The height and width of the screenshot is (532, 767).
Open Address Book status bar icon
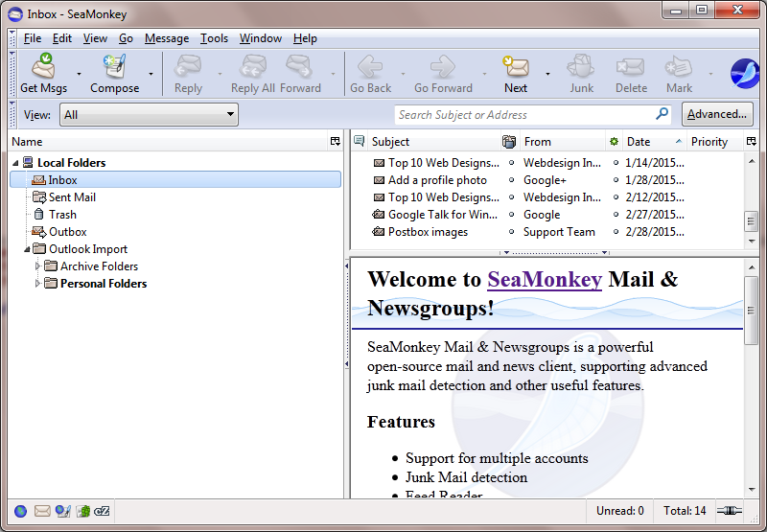pyautogui.click(x=83, y=512)
